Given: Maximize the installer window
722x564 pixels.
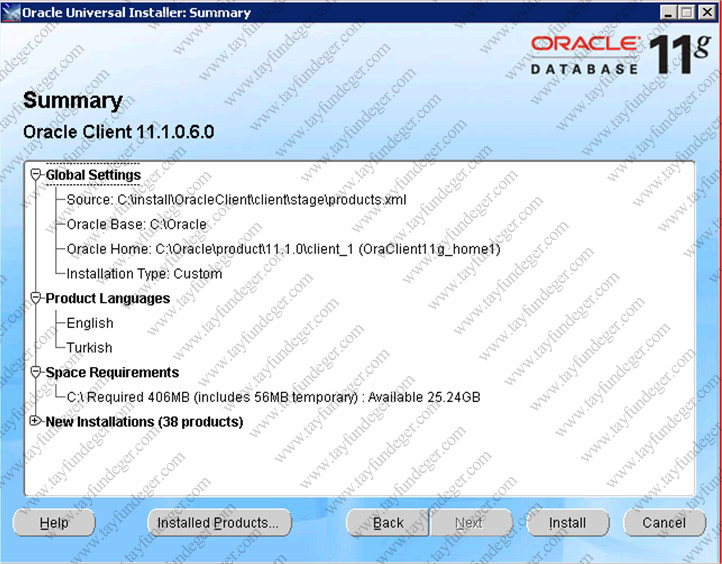Looking at the screenshot, I should 687,12.
